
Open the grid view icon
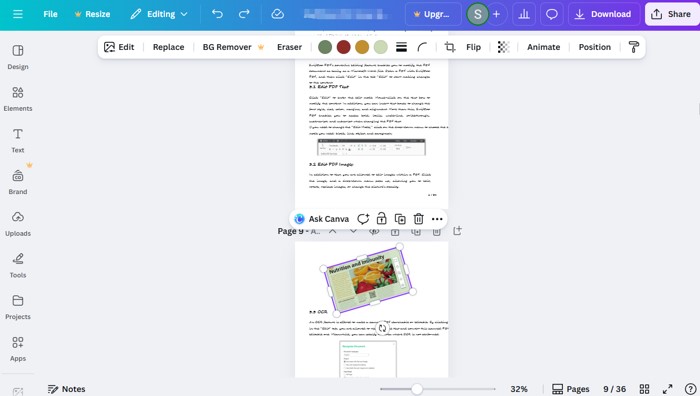tap(644, 389)
